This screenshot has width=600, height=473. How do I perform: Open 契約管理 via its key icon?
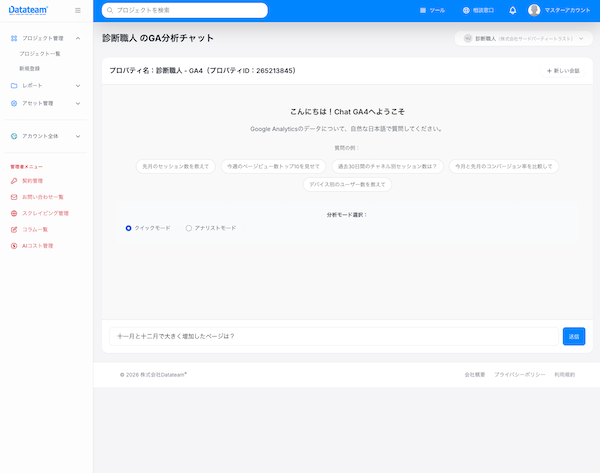[14, 181]
